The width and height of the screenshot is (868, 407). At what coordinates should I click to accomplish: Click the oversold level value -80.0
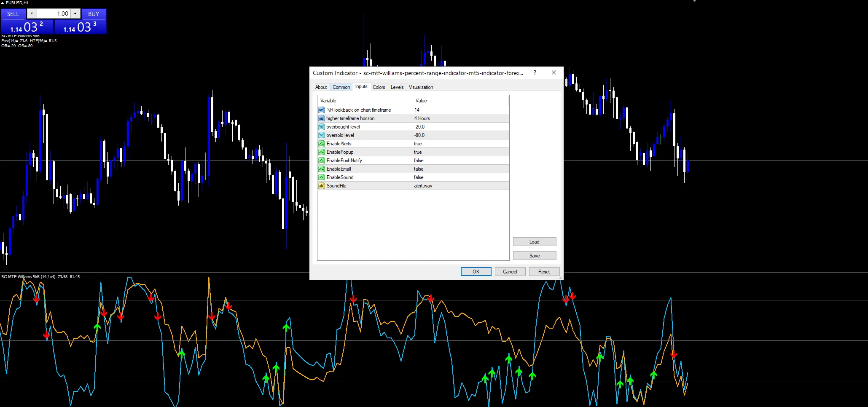pos(461,135)
